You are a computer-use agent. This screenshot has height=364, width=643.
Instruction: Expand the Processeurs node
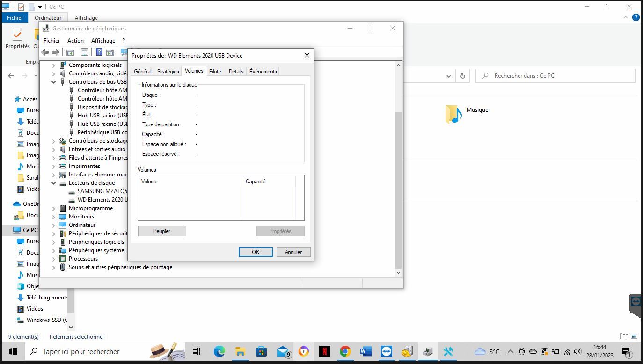click(53, 259)
